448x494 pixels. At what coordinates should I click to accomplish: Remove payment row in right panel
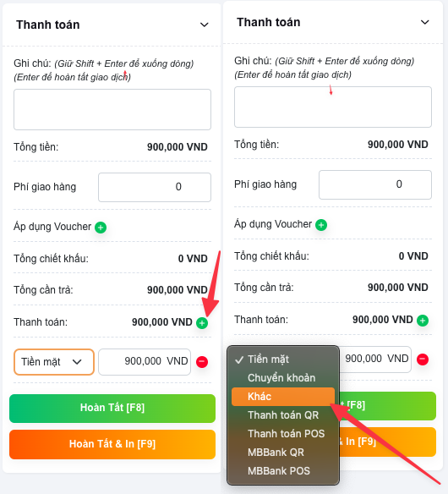point(423,360)
